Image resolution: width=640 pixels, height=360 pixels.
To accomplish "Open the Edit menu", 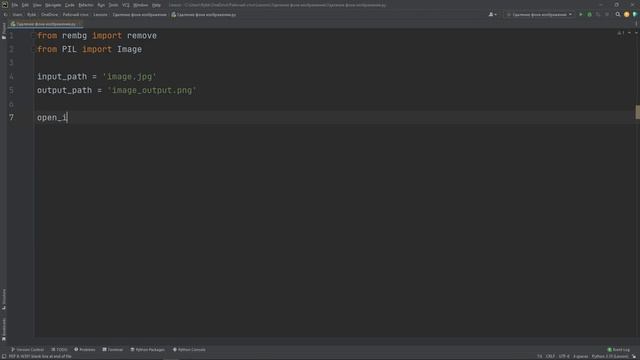I will point(25,5).
